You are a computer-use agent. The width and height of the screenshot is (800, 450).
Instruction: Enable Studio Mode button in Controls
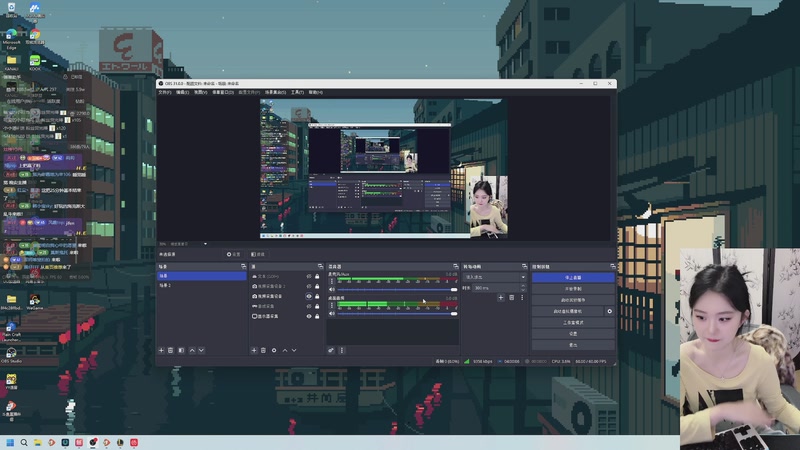tap(573, 322)
